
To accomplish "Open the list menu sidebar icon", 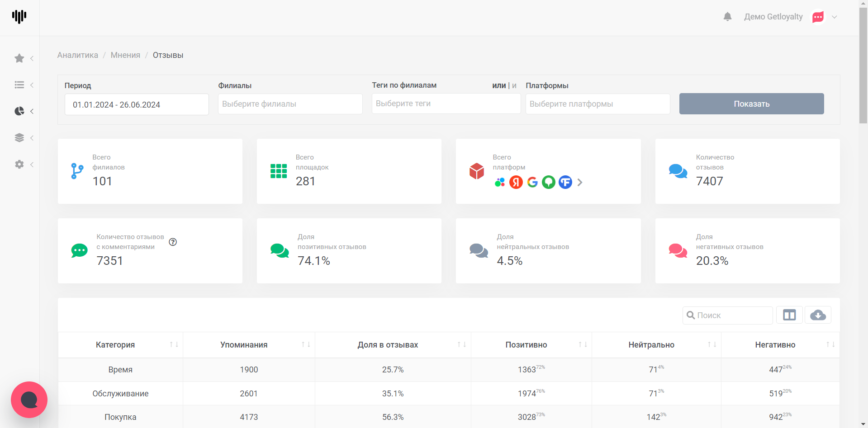I will [x=19, y=85].
